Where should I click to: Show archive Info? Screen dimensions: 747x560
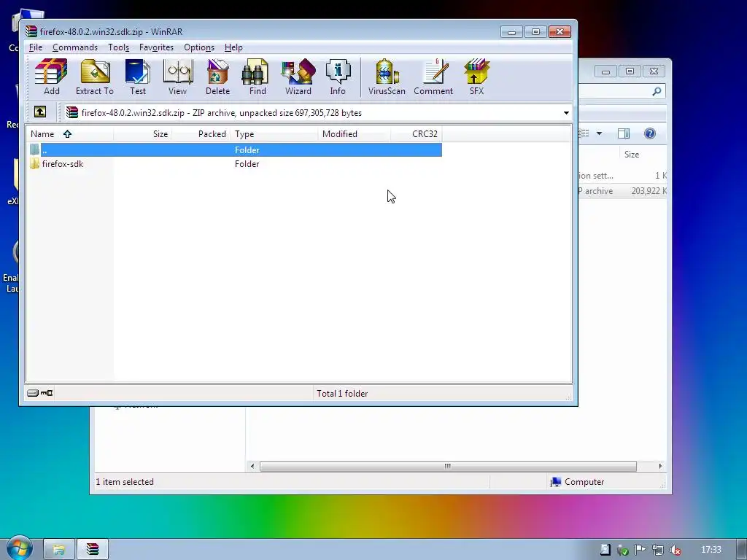pos(338,77)
